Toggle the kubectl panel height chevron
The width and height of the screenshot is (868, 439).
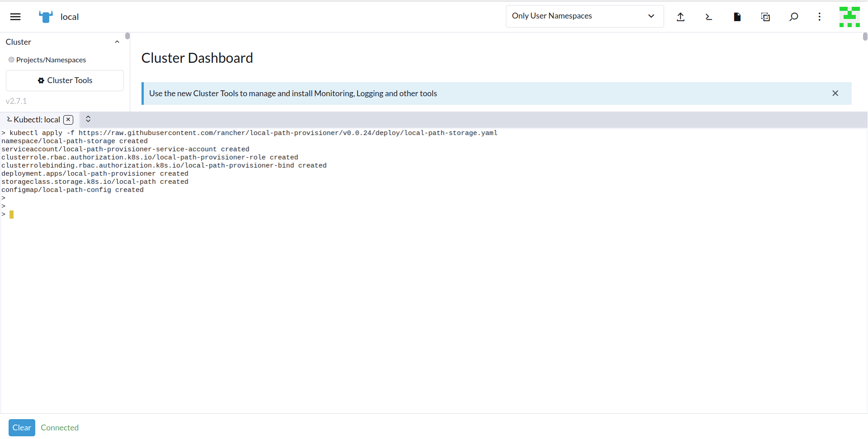[88, 119]
